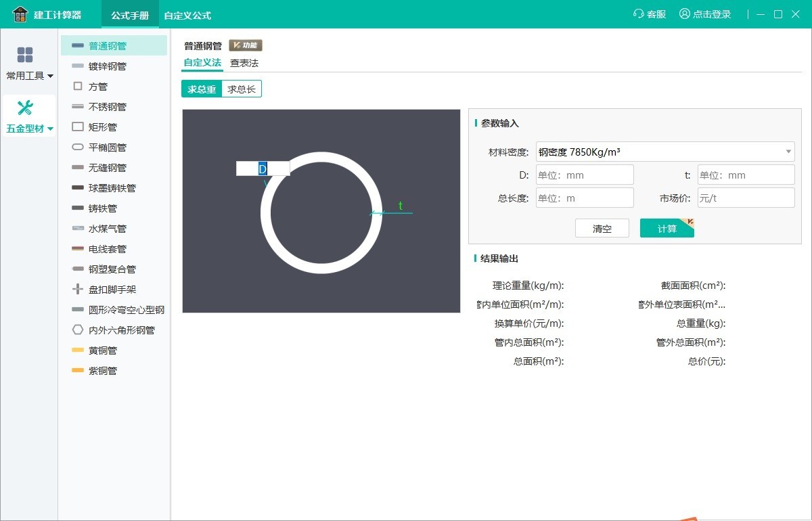Switch mode to 求总长
This screenshot has height=521, width=812.
pyautogui.click(x=242, y=89)
